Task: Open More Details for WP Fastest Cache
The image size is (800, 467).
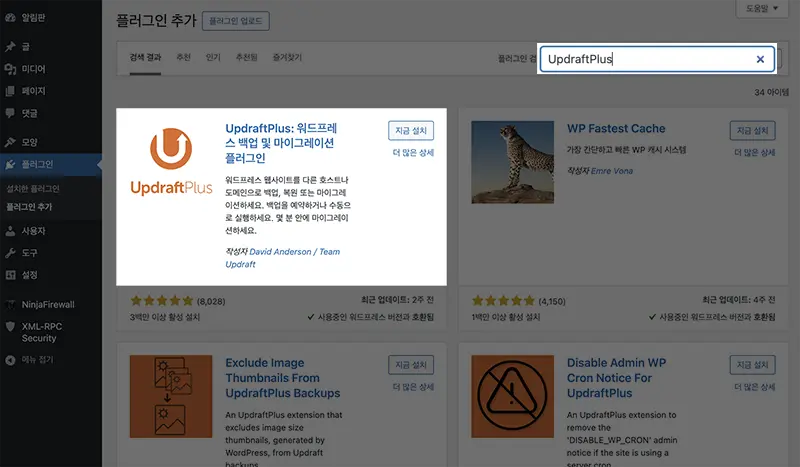Action: tap(755, 153)
